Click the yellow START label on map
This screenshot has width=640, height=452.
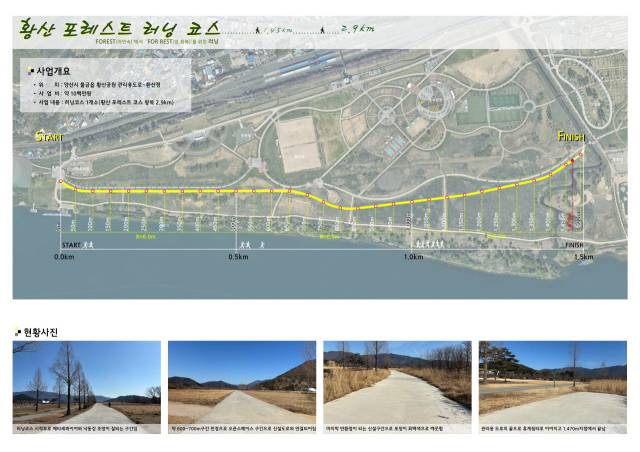click(50, 135)
